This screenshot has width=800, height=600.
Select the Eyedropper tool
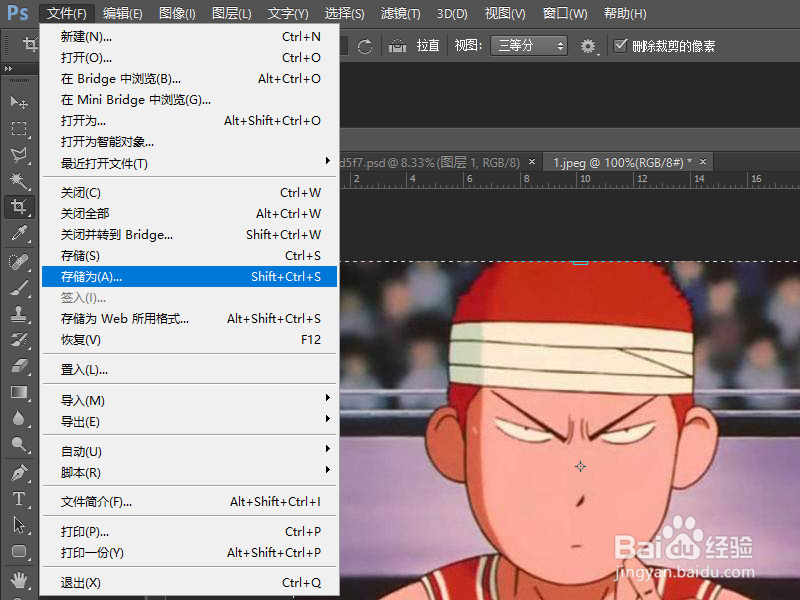coord(19,233)
